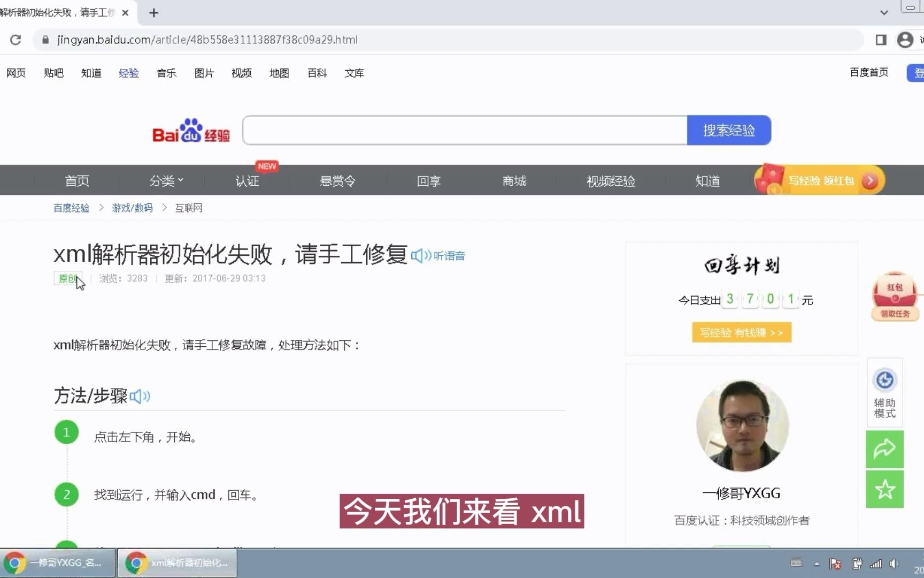Viewport: 924px width, 578px height.
Task: Click the 文库 top link
Action: [x=354, y=73]
